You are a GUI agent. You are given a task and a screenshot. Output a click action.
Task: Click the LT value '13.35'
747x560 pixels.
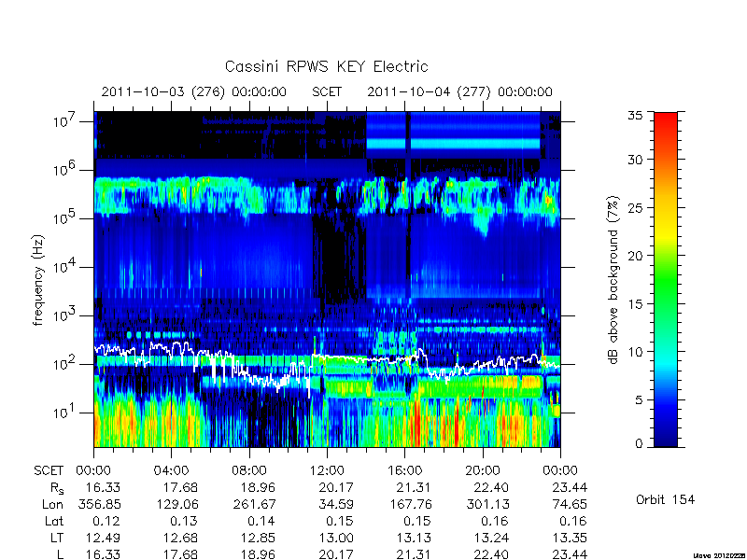tap(570, 538)
